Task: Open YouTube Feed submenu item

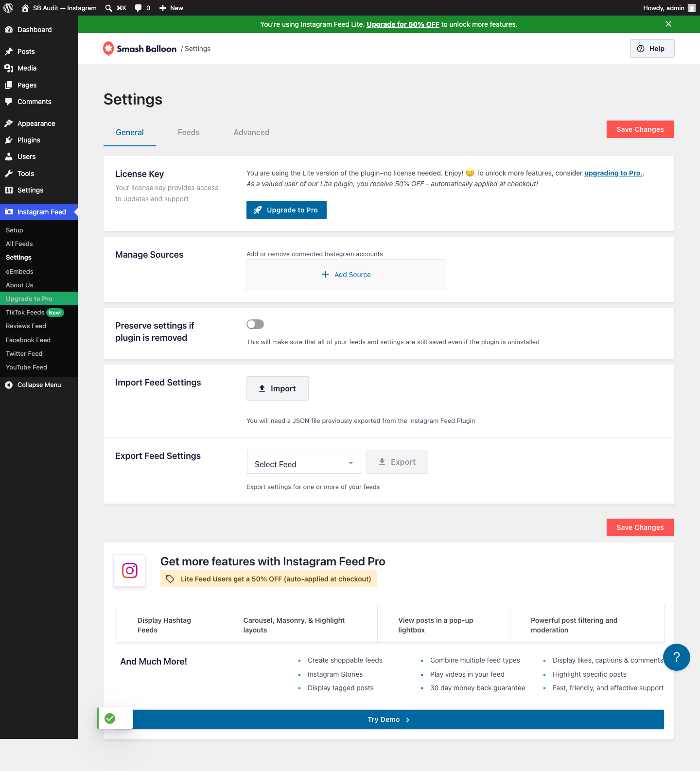Action: 26,368
